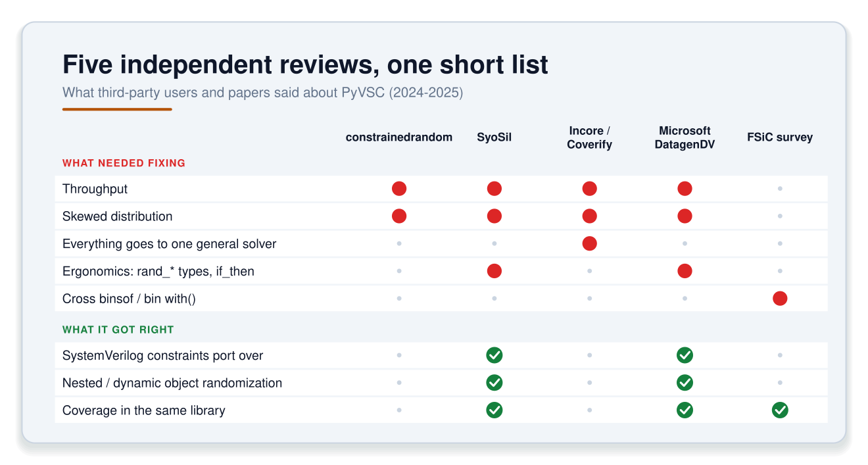
Task: Click 'Coverage in the same library' label
Action: pos(143,410)
